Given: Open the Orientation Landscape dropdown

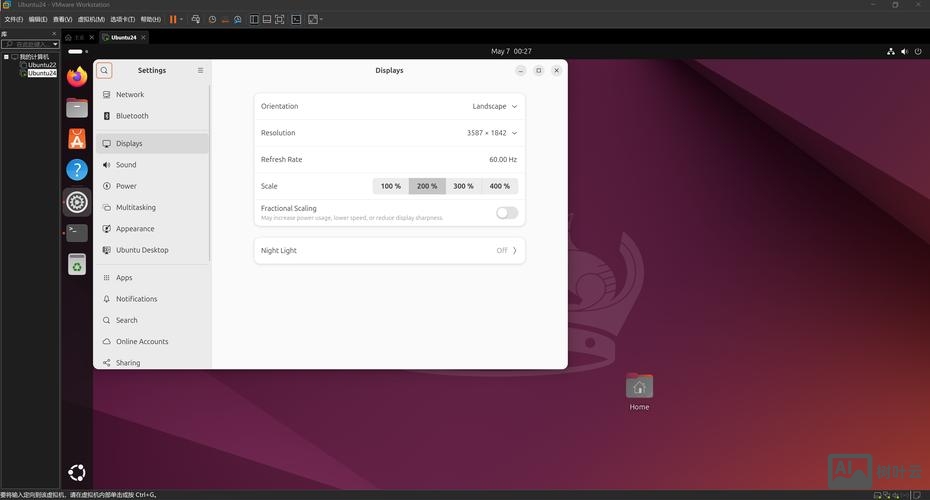Looking at the screenshot, I should tap(495, 107).
